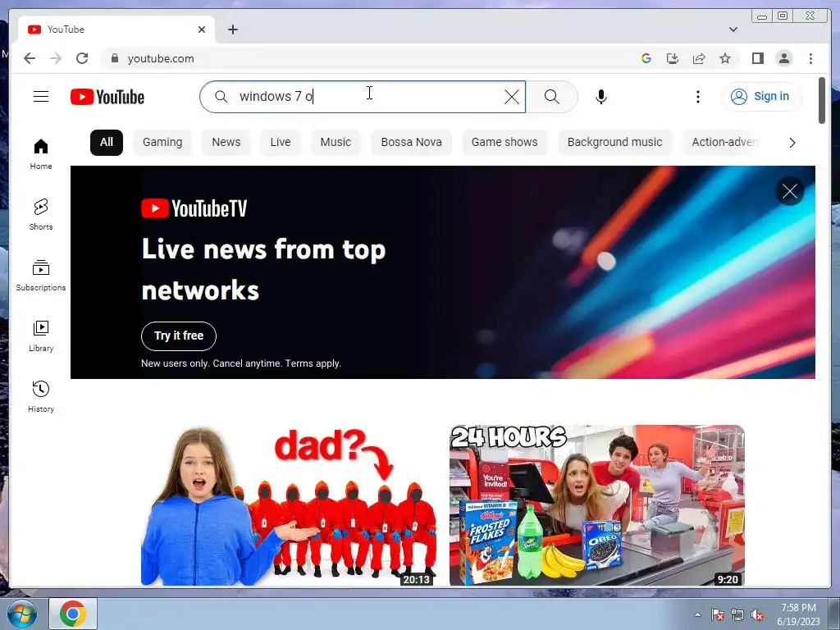
Task: Open Subscriptions in the sidebar
Action: (41, 276)
